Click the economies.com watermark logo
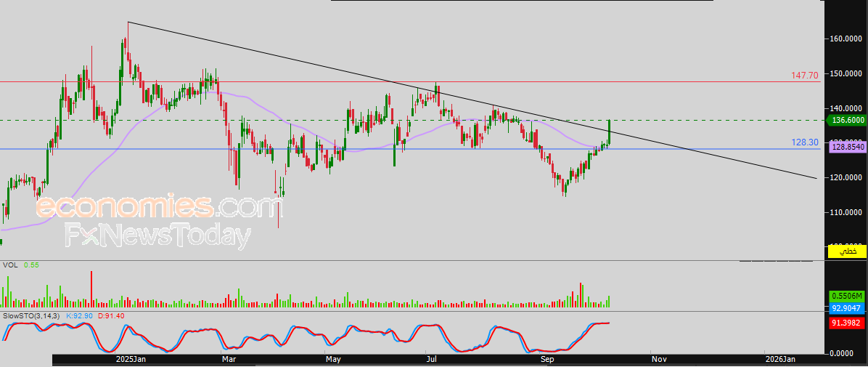Viewport: 868px width, 367px height. tap(158, 207)
